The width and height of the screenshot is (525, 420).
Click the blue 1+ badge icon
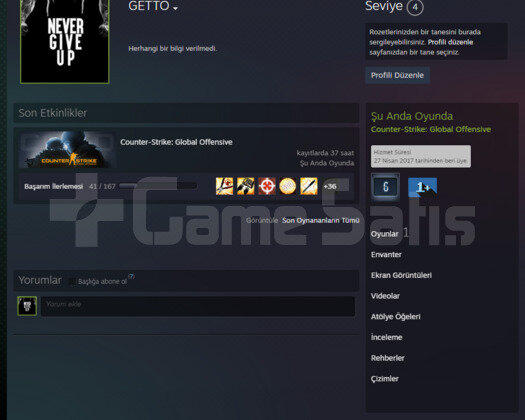coord(422,187)
